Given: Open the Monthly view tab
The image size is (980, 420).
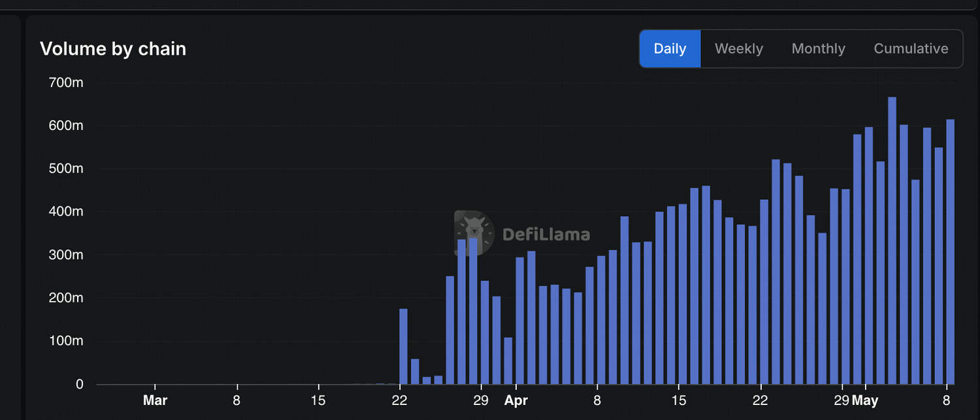Looking at the screenshot, I should pos(818,48).
